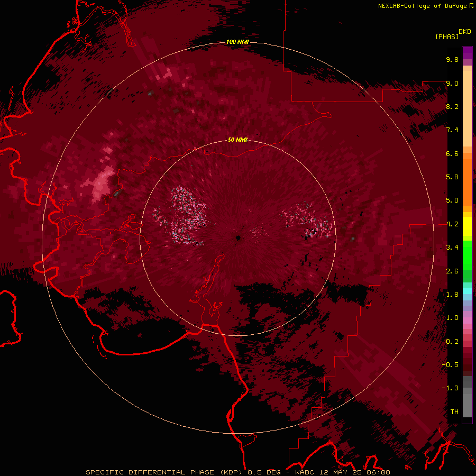
Task: Click the 9.8 value on color scale
Action: tap(452, 59)
